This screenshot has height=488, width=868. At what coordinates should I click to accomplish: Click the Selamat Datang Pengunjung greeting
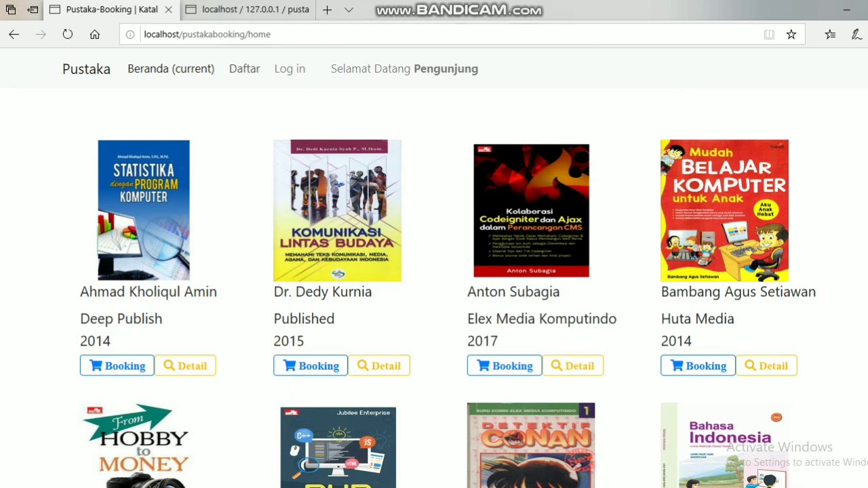pos(404,68)
